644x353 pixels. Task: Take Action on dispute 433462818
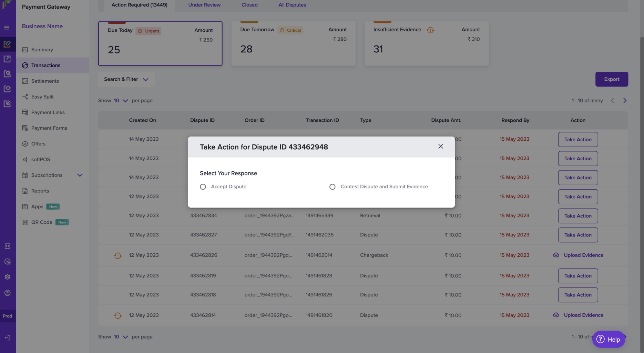point(578,295)
